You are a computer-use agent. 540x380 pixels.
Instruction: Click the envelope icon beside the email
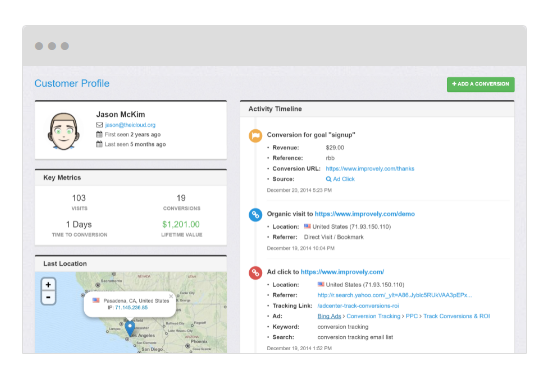(99, 125)
